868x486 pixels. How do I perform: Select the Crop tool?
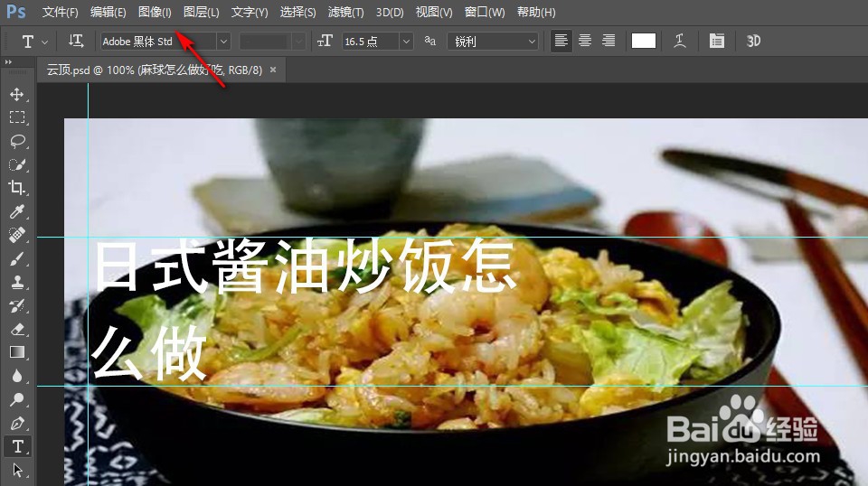tap(16, 188)
